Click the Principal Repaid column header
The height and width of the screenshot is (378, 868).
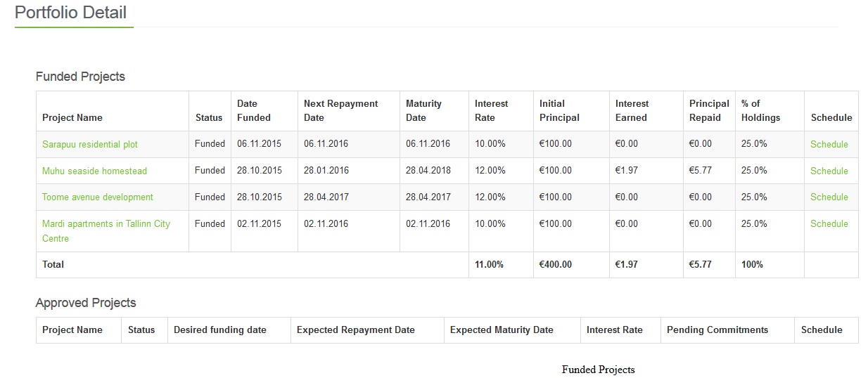click(x=709, y=110)
